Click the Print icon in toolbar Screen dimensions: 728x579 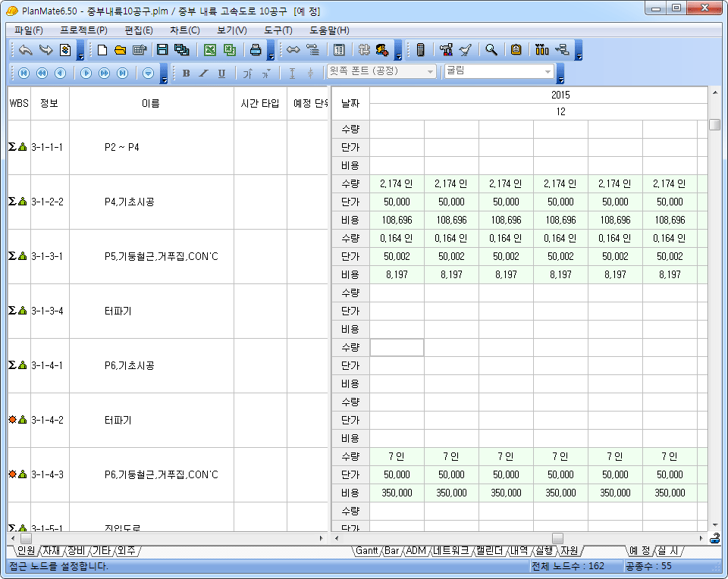click(x=256, y=50)
